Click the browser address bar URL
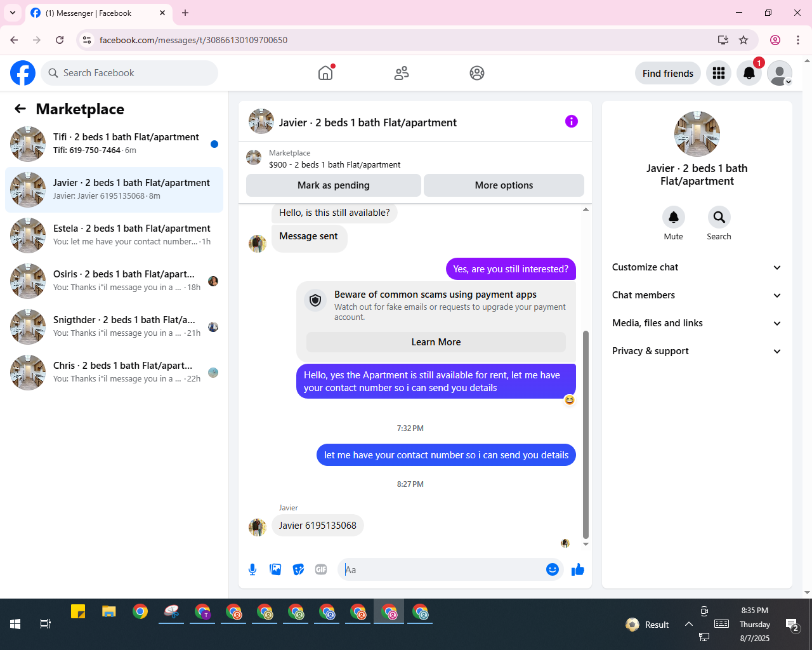Image resolution: width=812 pixels, height=650 pixels. [x=193, y=40]
